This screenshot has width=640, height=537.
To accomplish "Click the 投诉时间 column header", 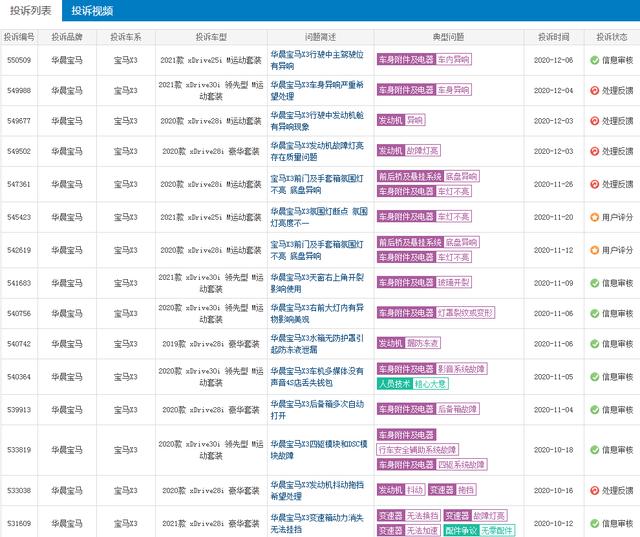I will click(554, 37).
